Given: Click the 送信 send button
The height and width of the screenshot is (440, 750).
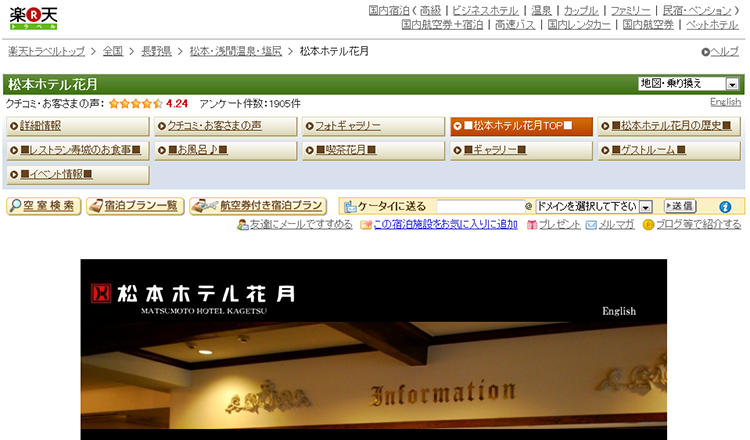Looking at the screenshot, I should (680, 206).
